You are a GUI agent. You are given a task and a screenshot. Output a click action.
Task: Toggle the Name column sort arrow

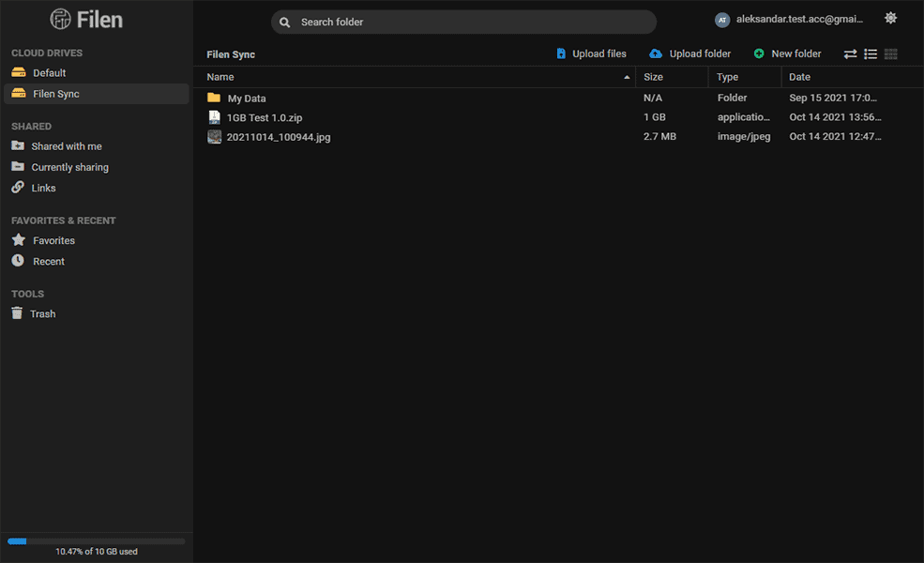[x=625, y=78]
